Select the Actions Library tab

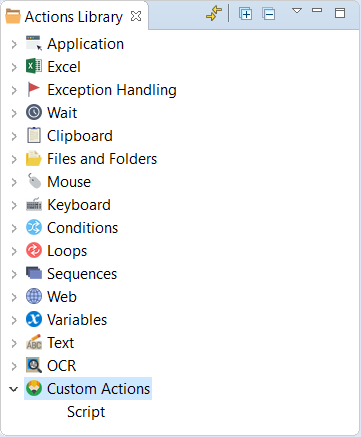point(74,17)
